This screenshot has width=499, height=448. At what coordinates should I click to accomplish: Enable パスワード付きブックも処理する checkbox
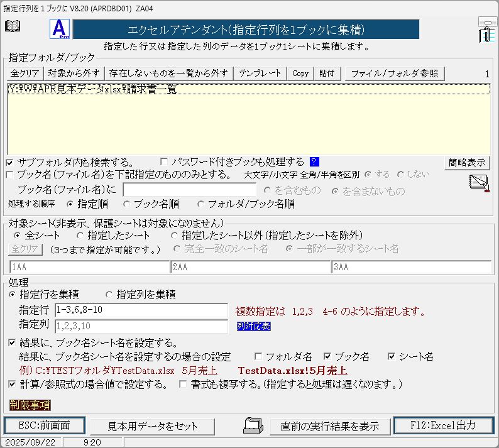(x=165, y=161)
